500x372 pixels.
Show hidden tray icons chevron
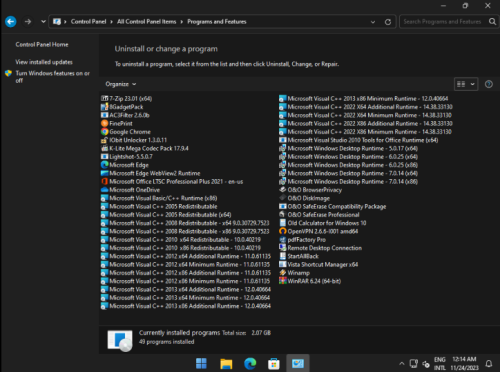point(402,363)
